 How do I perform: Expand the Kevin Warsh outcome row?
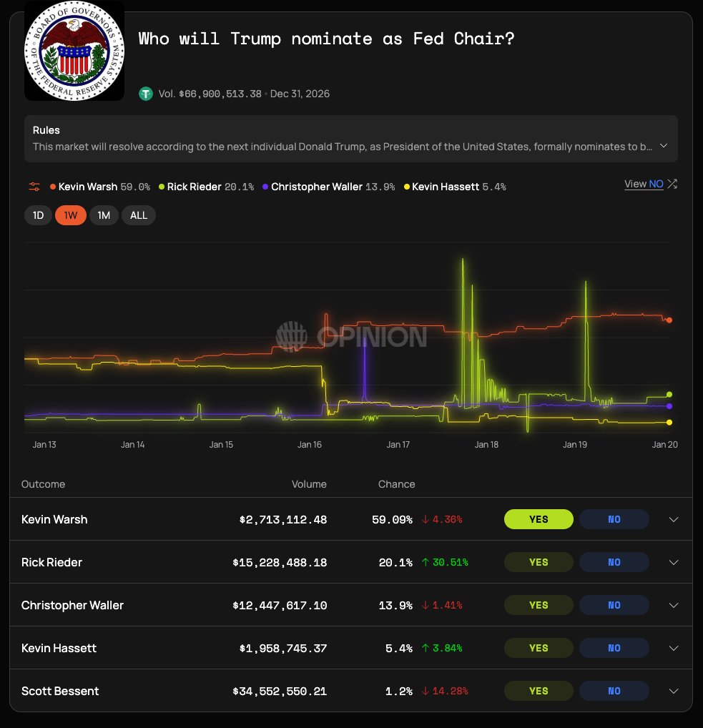click(673, 519)
